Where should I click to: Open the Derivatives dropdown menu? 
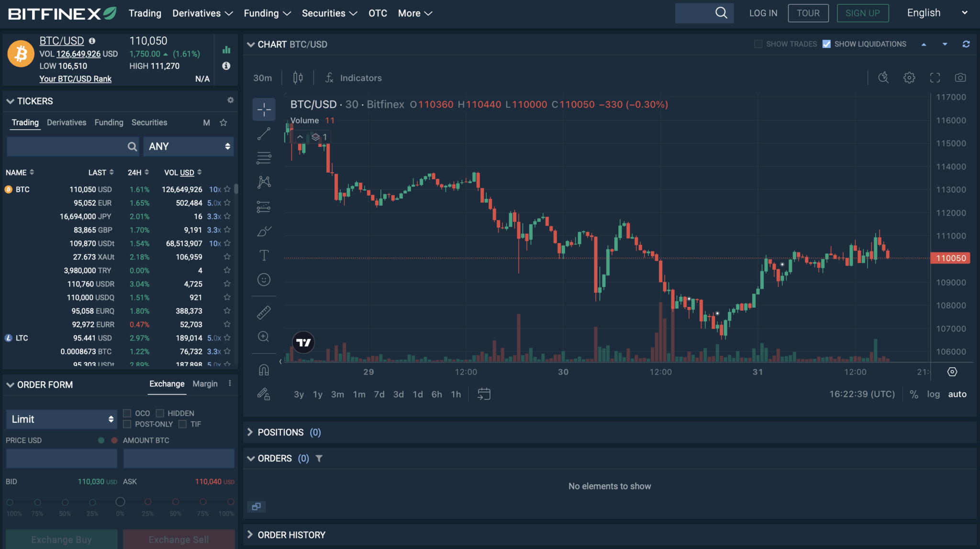coord(202,13)
